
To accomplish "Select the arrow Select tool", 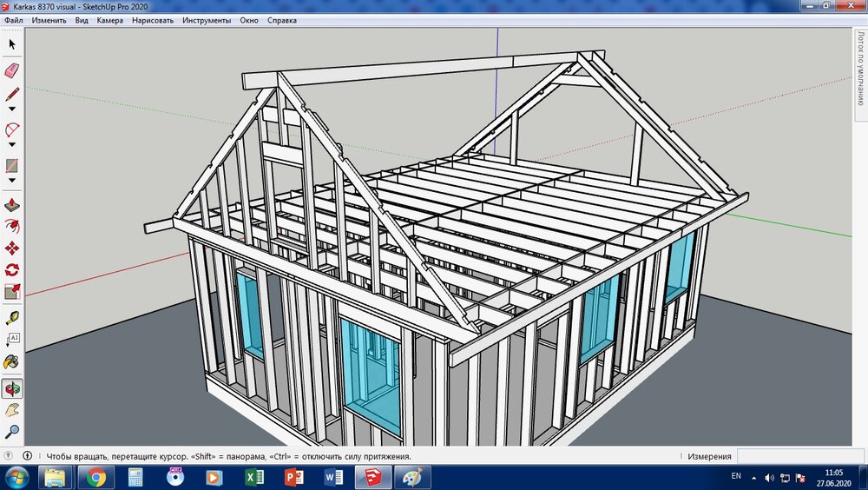I will (12, 43).
